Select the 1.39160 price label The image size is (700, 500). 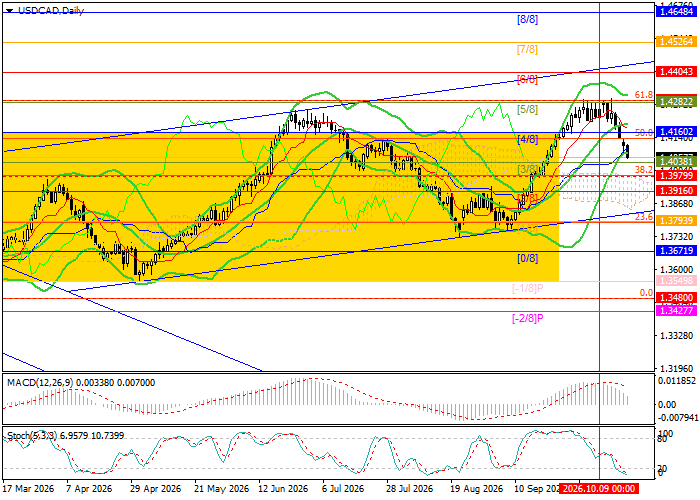676,191
